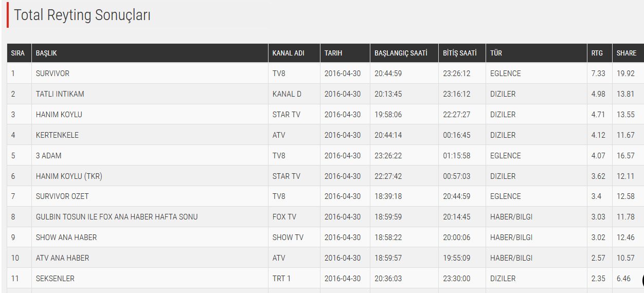This screenshot has width=644, height=293.
Task: Click end time 23:30:00
Action: 457,279
